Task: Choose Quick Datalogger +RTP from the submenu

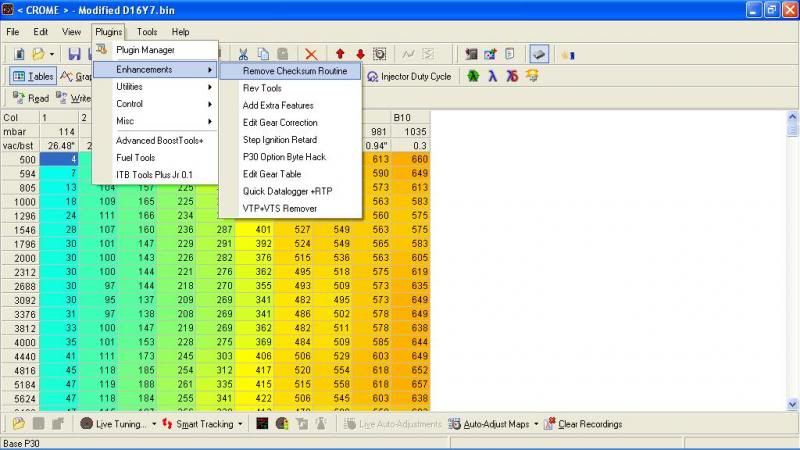Action: (288, 192)
